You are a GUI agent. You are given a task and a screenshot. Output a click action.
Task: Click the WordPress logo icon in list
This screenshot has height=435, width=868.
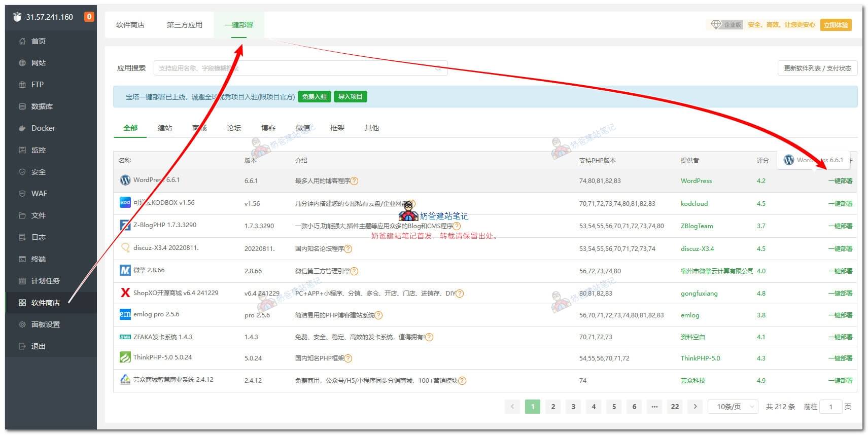[125, 180]
